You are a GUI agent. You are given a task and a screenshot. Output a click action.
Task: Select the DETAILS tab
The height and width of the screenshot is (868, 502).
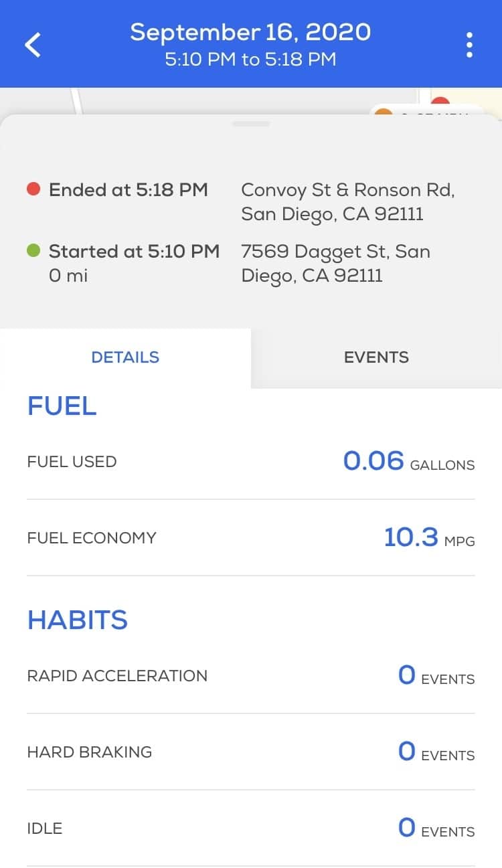125,357
